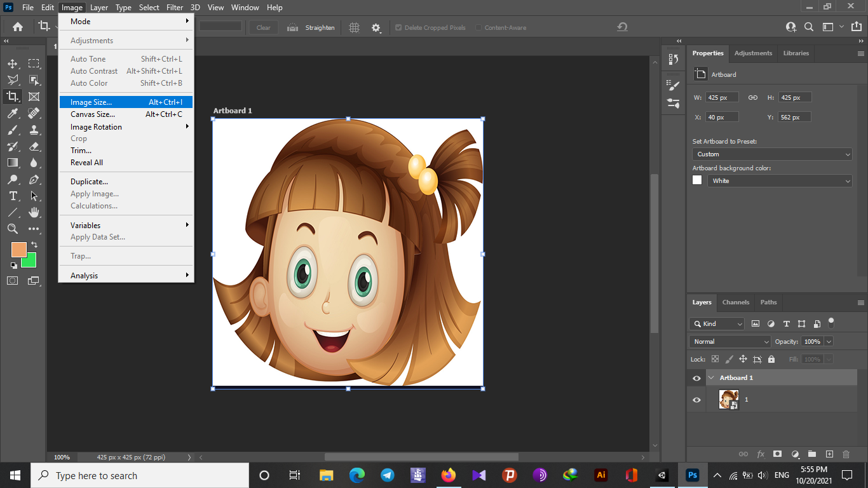Swap foreground and background colors
The height and width of the screenshot is (488, 868).
coord(34,244)
